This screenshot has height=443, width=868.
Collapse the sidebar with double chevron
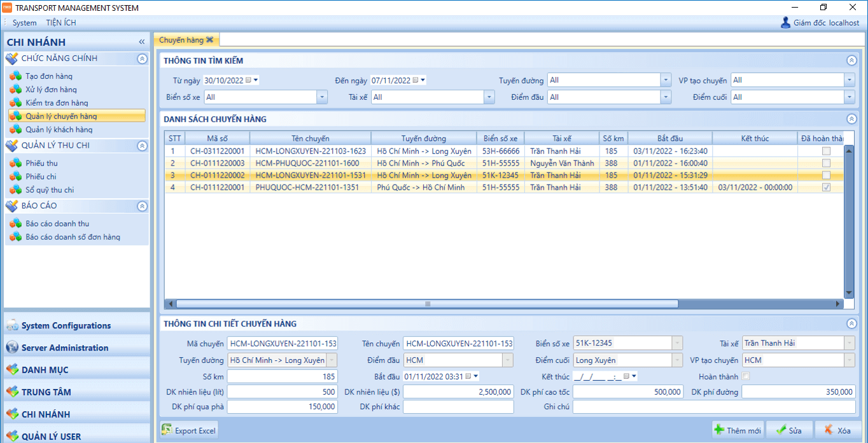tap(142, 42)
